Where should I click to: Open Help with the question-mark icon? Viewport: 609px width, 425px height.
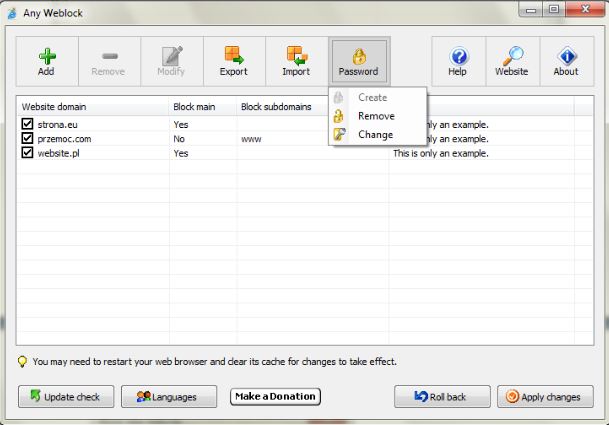coord(458,61)
